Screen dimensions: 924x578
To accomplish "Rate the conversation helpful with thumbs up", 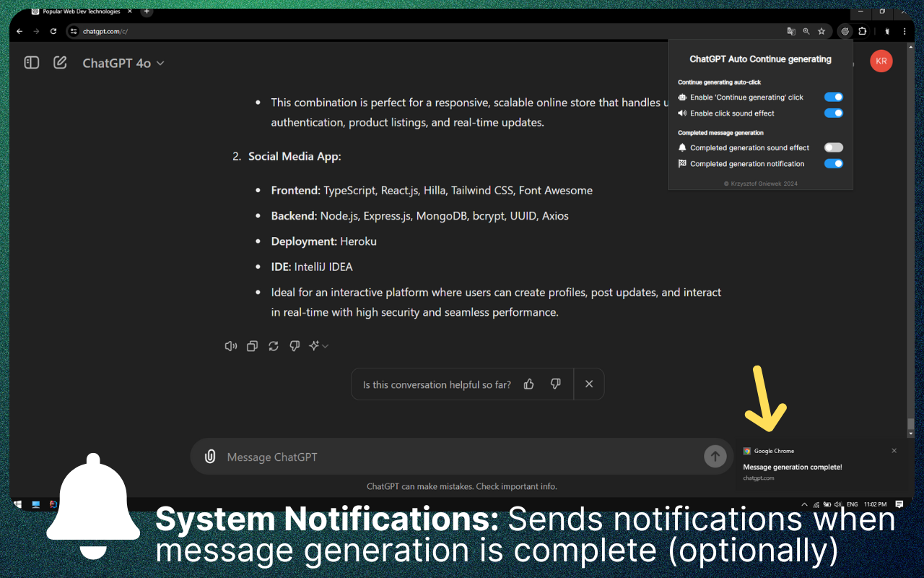I will pyautogui.click(x=529, y=384).
